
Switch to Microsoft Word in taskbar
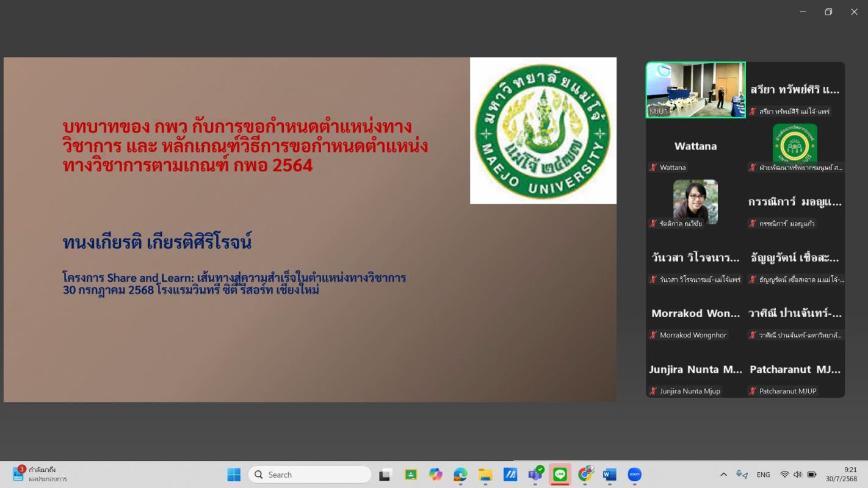tap(609, 475)
